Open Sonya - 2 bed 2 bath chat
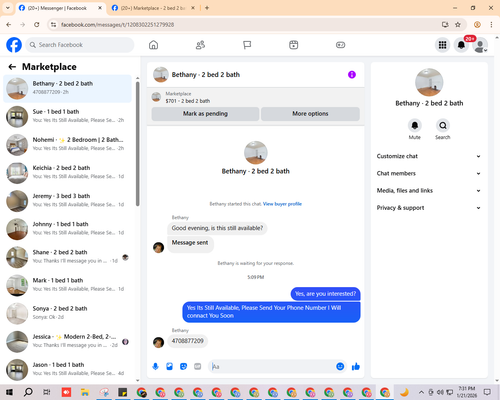 (x=67, y=314)
